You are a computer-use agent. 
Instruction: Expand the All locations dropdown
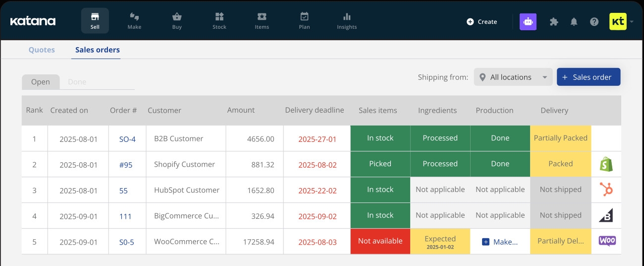pos(513,77)
